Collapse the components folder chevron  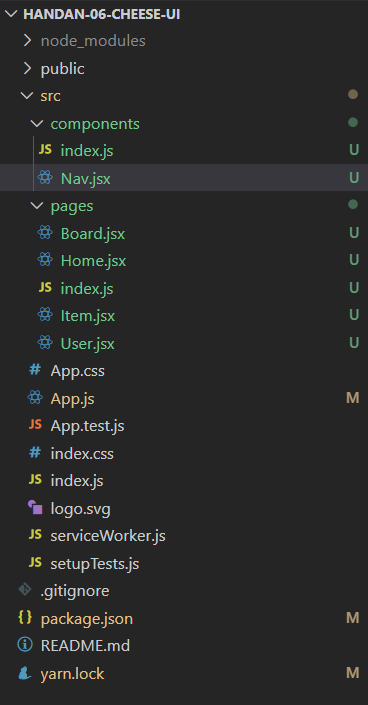[x=37, y=124]
